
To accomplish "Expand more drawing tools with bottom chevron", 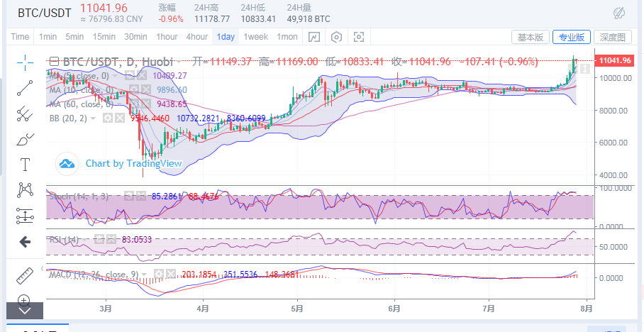I will (x=25, y=311).
